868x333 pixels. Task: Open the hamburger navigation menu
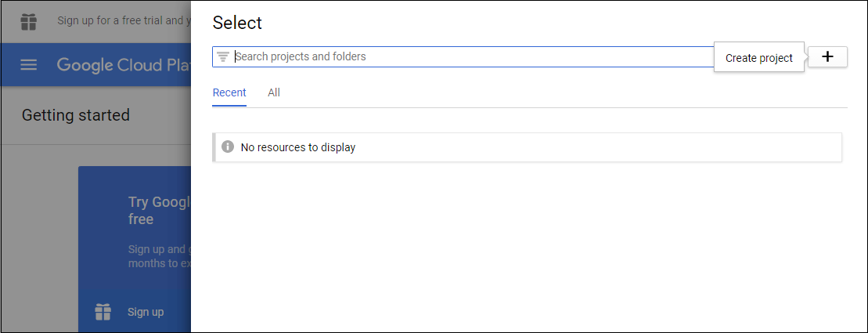[x=29, y=65]
